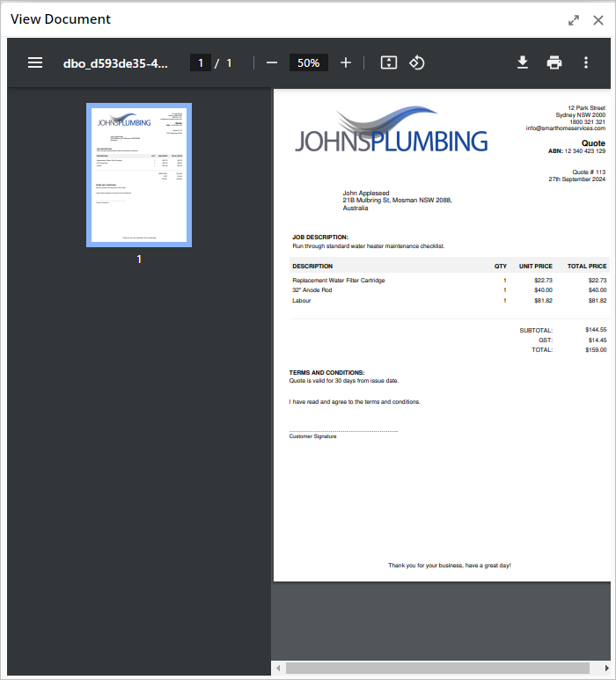Click the 'Replacement Water Filter Cartridge' row
The width and height of the screenshot is (616, 680).
[x=449, y=280]
